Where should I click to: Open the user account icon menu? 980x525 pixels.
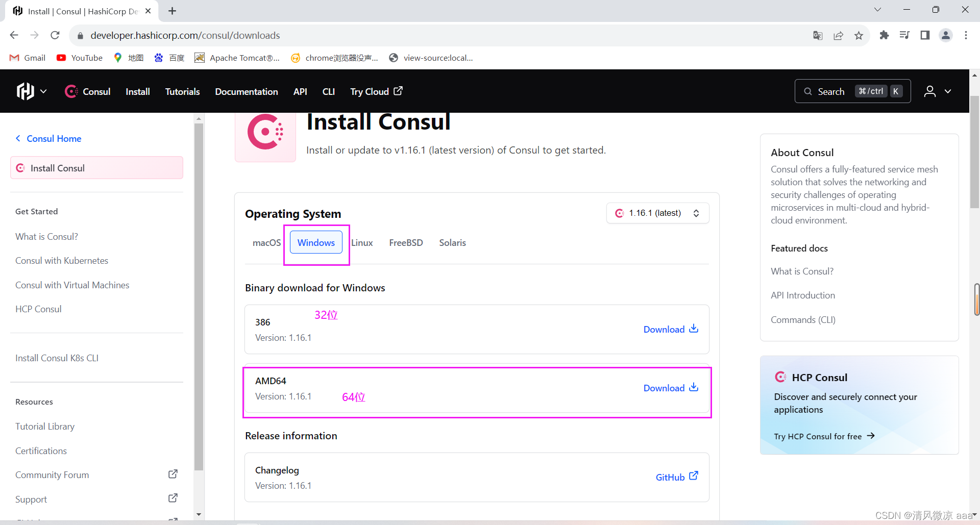click(930, 91)
